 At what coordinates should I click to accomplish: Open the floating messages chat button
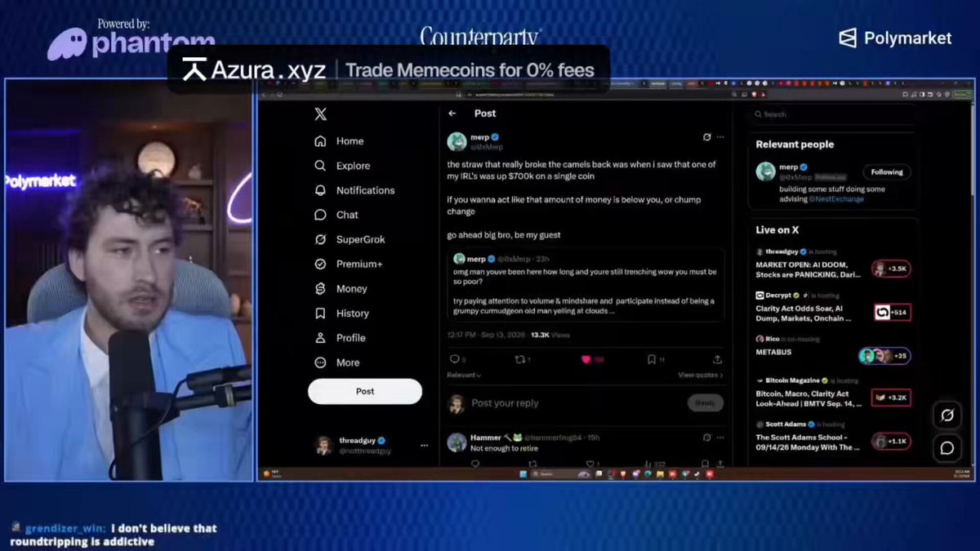click(x=947, y=448)
